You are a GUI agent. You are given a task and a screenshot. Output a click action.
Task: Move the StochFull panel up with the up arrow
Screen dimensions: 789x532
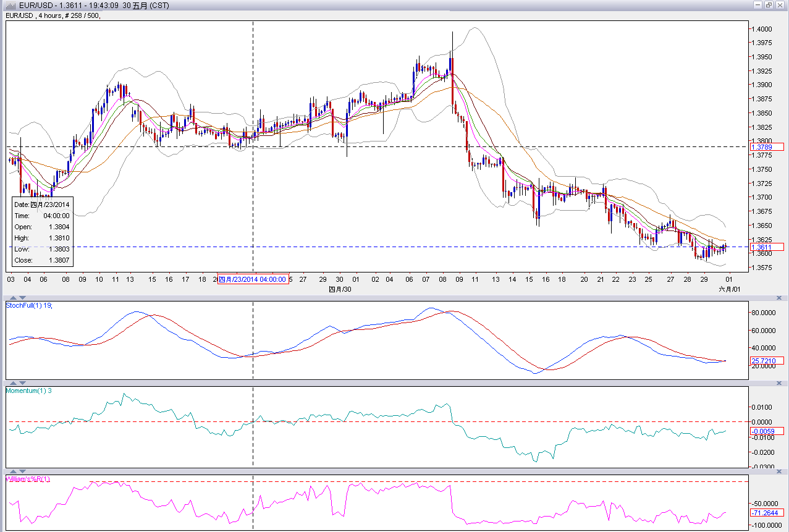tap(13, 298)
